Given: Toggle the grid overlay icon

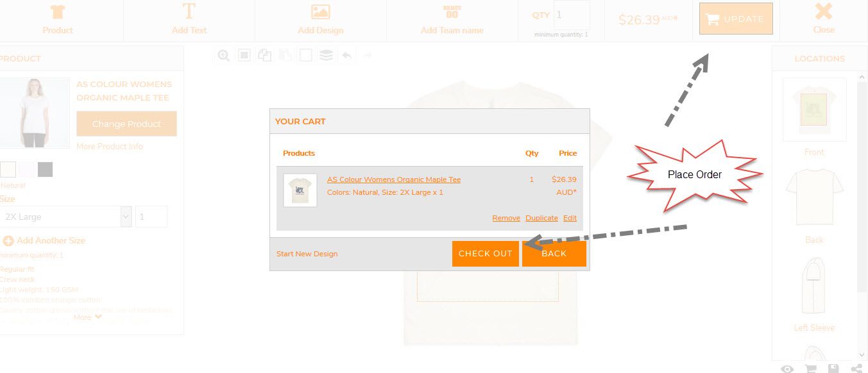Looking at the screenshot, I should (x=244, y=55).
